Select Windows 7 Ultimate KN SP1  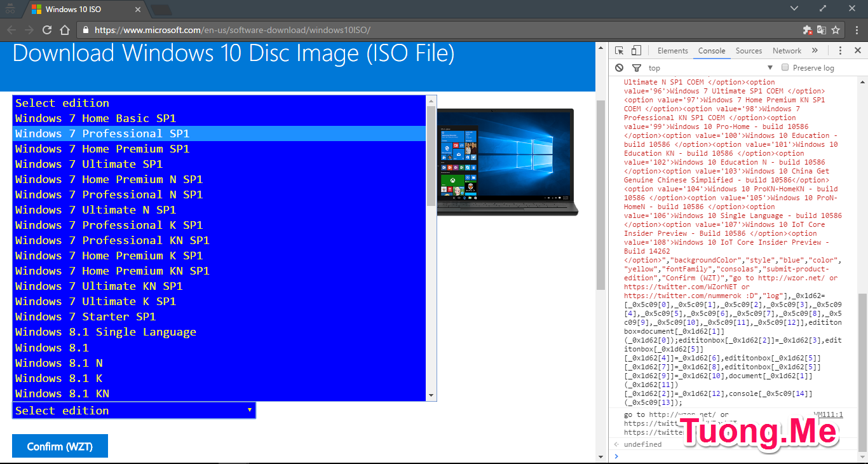coord(219,286)
